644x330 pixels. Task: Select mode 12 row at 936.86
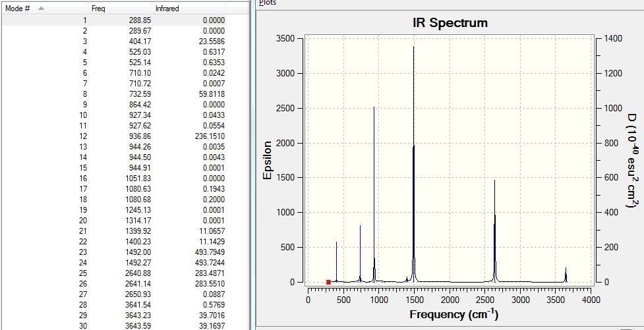click(114, 136)
